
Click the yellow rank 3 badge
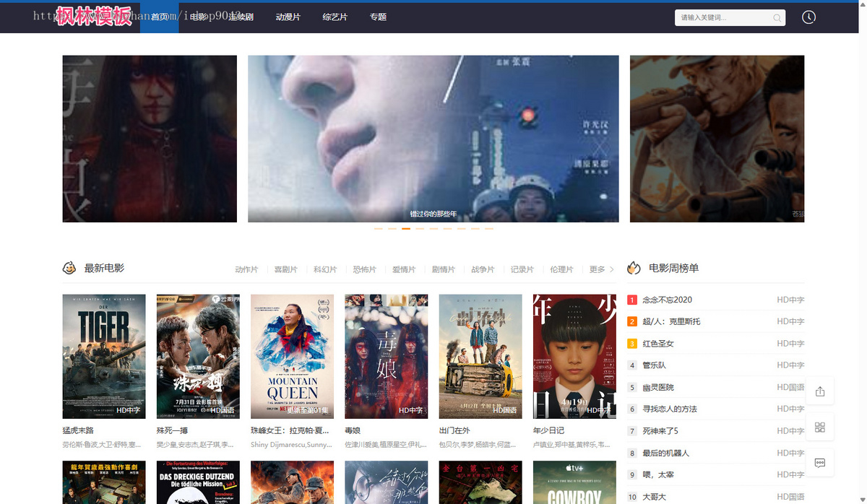pos(632,344)
